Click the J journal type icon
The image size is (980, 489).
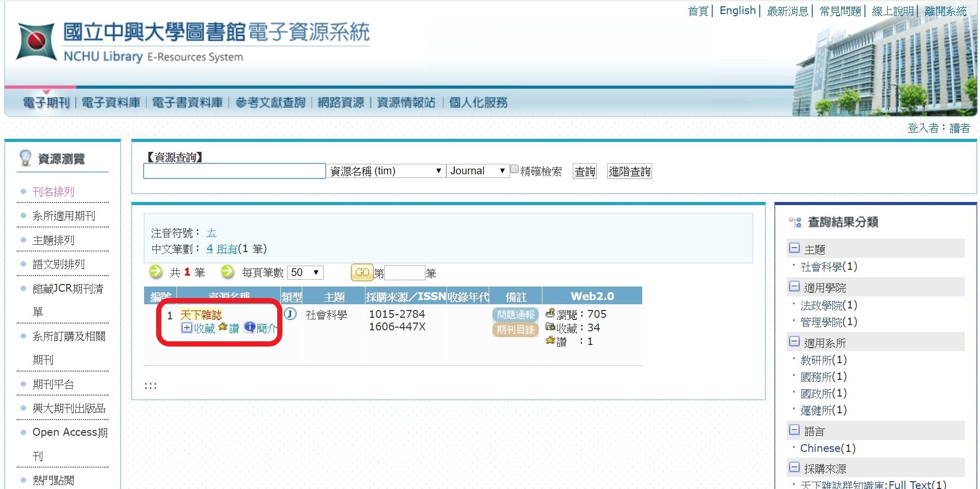click(290, 314)
